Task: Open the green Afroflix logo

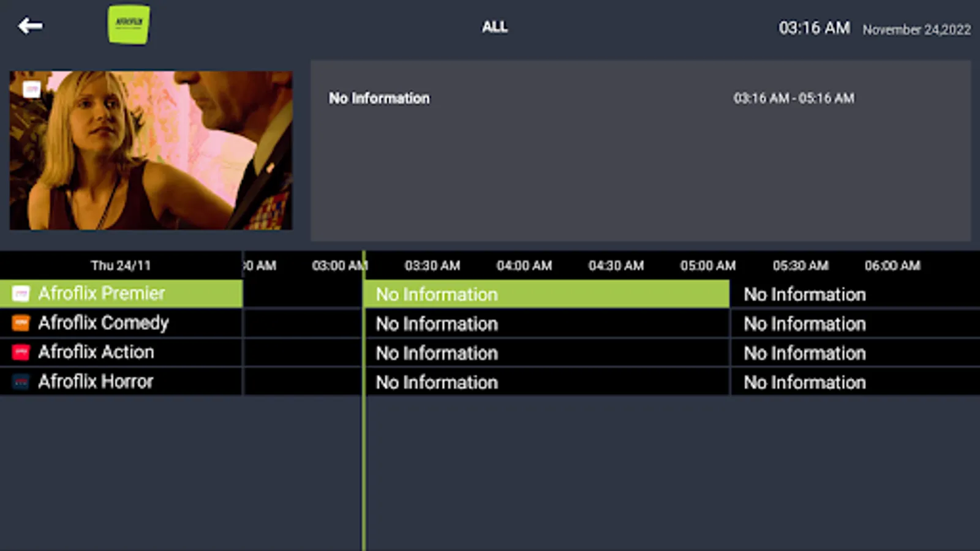Action: tap(129, 24)
